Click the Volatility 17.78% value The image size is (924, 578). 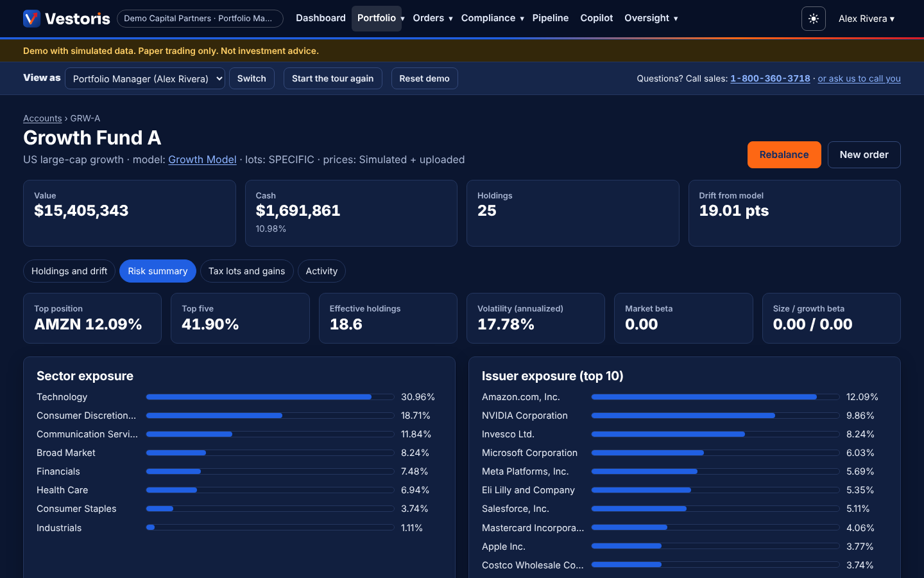(506, 324)
